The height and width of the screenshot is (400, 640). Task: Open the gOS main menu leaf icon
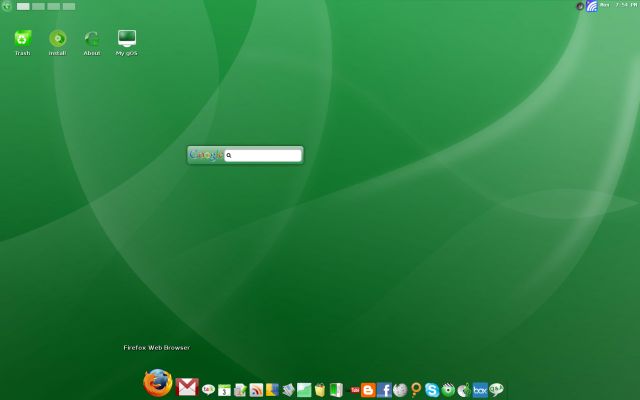pyautogui.click(x=7, y=6)
